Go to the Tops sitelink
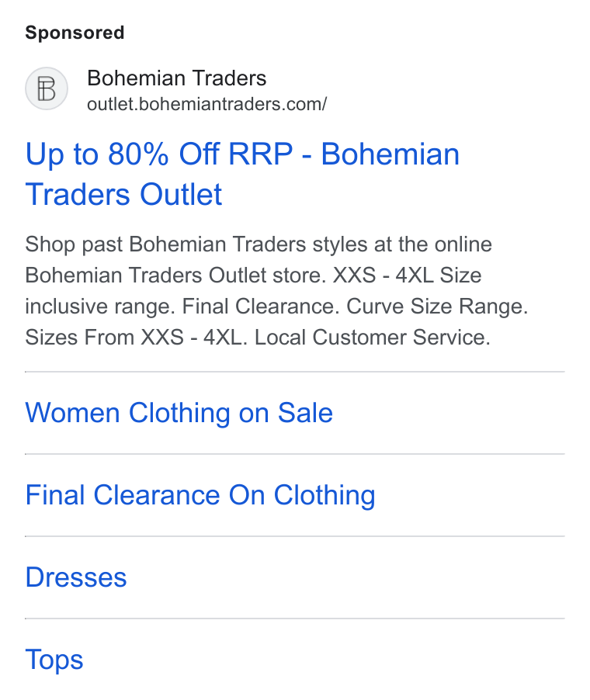This screenshot has width=590, height=700. click(54, 660)
